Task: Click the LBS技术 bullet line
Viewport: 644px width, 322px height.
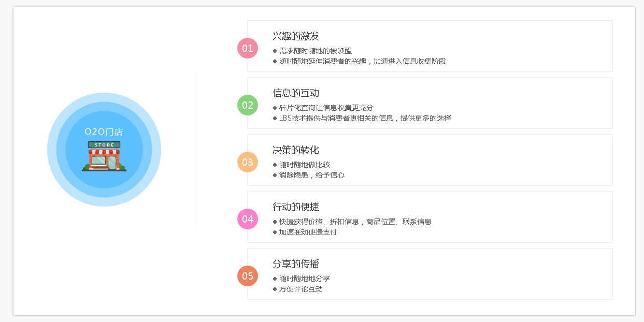Action: 365,118
